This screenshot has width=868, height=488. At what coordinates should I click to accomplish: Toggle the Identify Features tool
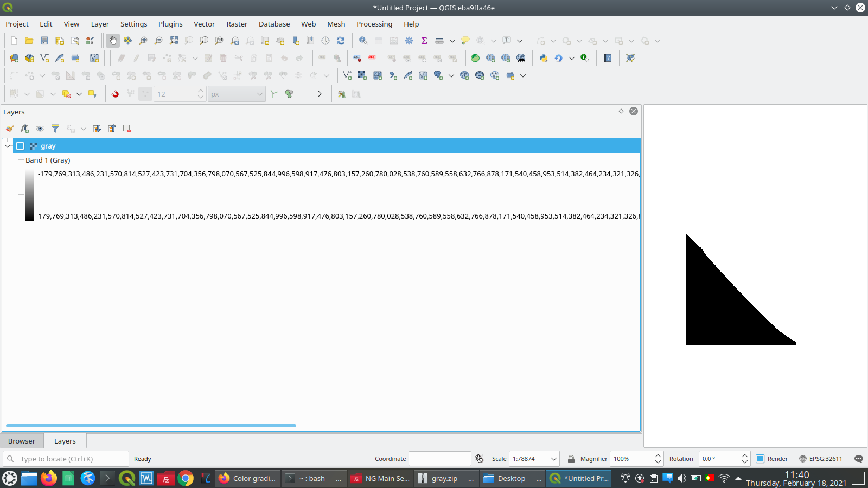(x=363, y=41)
